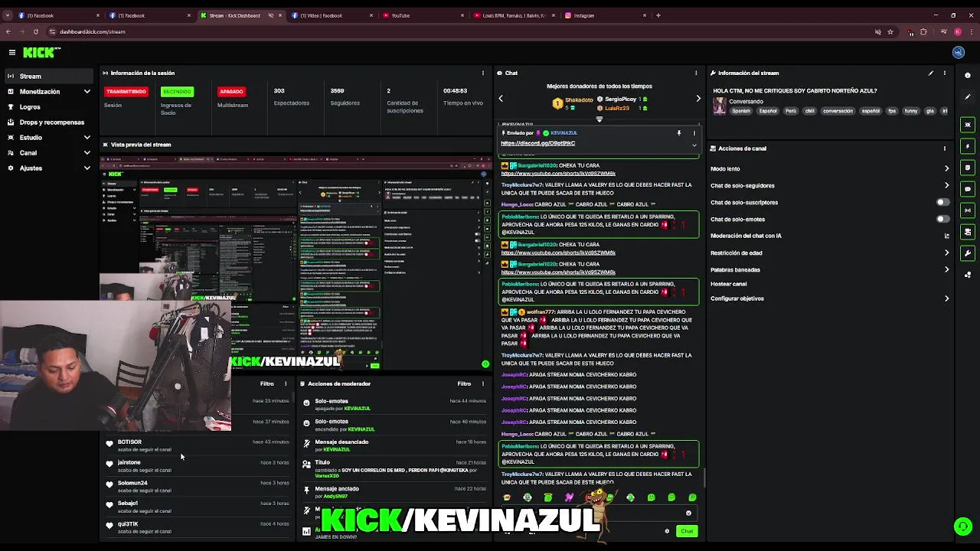Screen dimensions: 980x551
Task: Toggle the lightning bolt panel icon in right toolbar
Action: [968, 146]
